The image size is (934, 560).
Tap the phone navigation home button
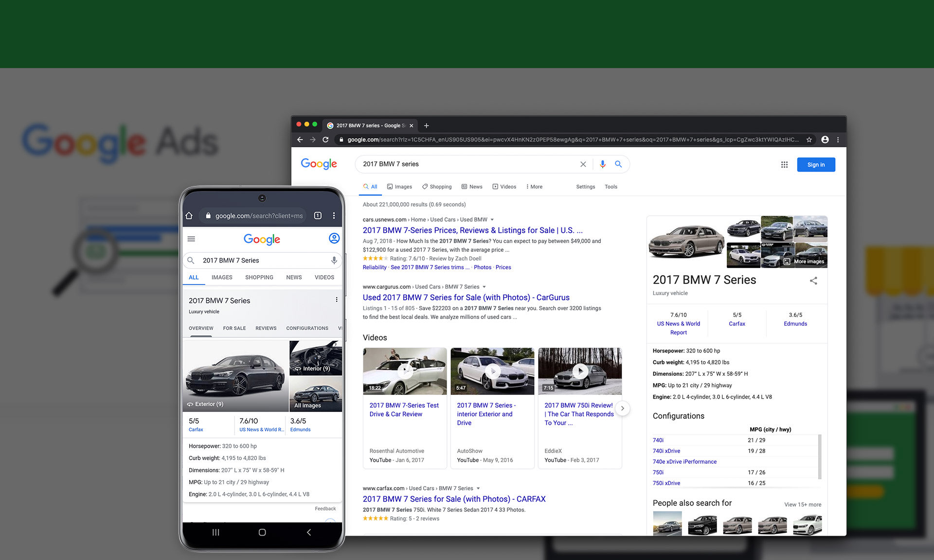pyautogui.click(x=262, y=532)
